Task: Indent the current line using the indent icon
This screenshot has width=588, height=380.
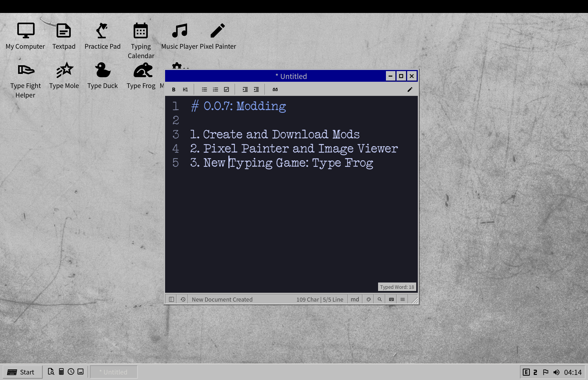Action: click(x=245, y=89)
